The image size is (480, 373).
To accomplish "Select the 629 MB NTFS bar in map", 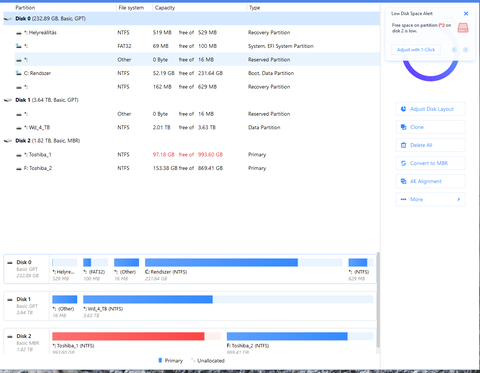I will (x=361, y=262).
